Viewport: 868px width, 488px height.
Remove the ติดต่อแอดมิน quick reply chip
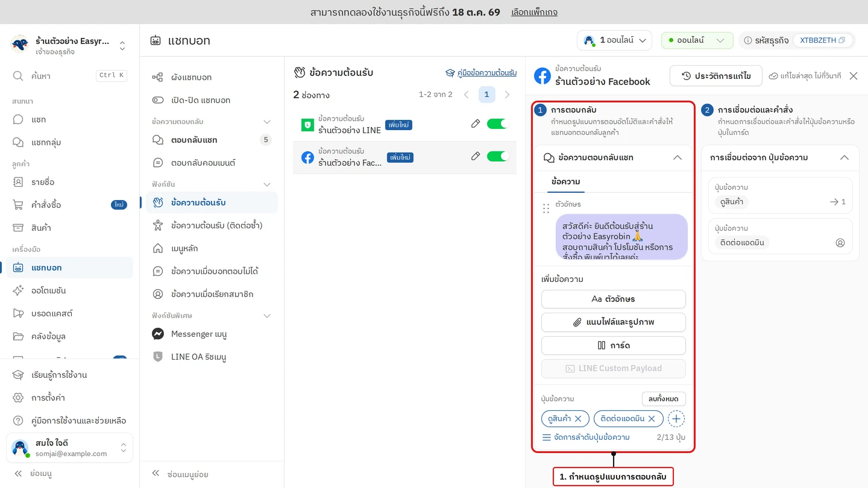pyautogui.click(x=652, y=419)
